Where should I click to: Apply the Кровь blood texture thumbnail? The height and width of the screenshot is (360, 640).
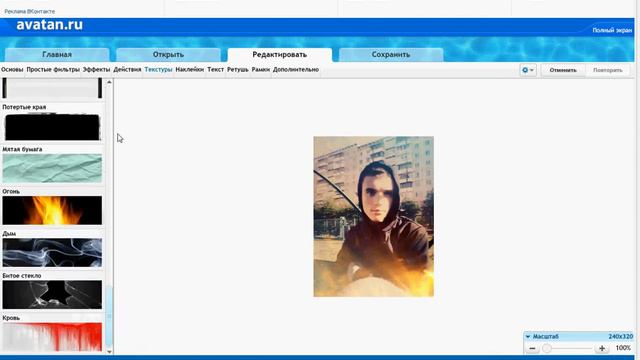(52, 337)
